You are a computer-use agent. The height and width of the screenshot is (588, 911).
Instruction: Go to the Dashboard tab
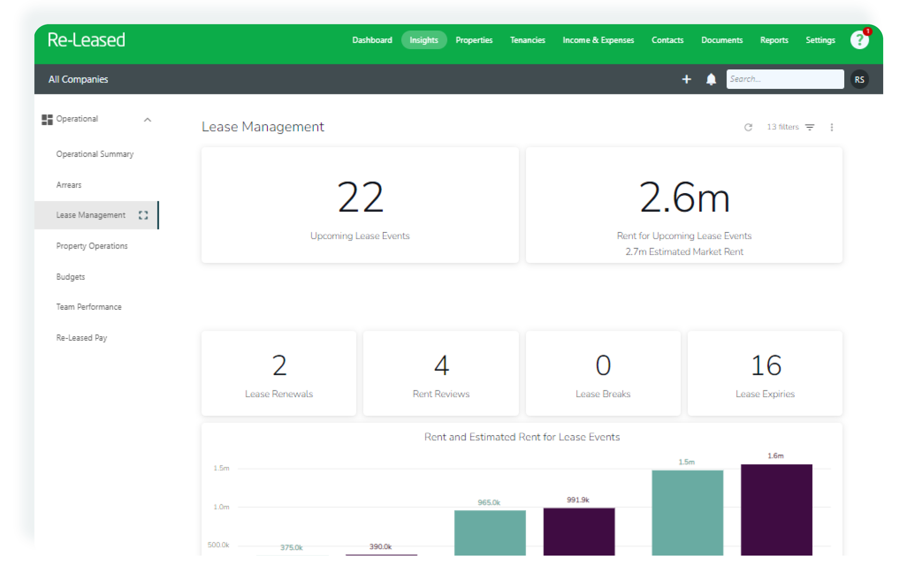pos(372,40)
